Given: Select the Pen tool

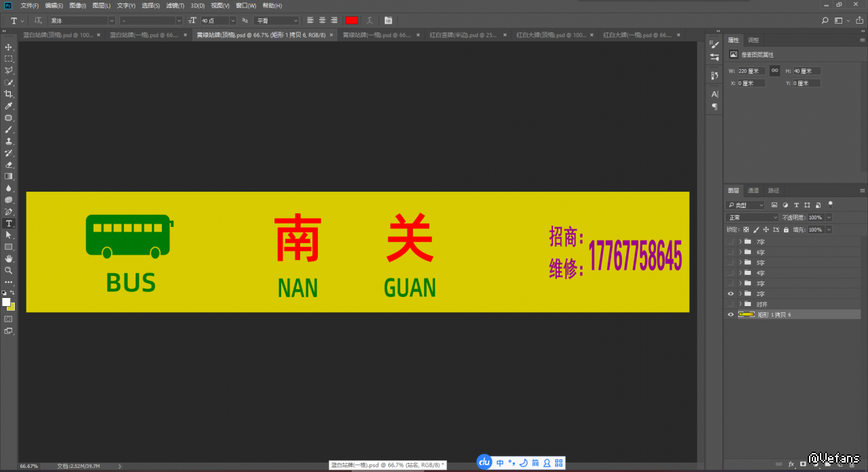Looking at the screenshot, I should [9, 211].
